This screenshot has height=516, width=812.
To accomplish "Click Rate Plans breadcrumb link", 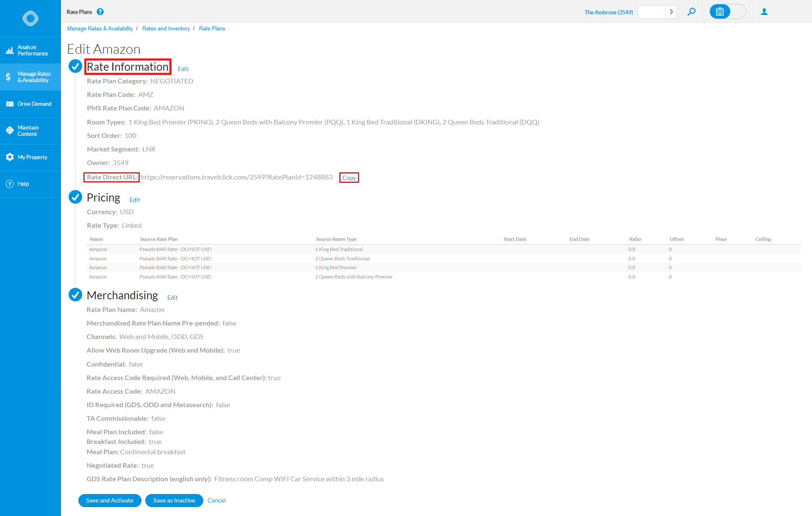I will tap(212, 29).
